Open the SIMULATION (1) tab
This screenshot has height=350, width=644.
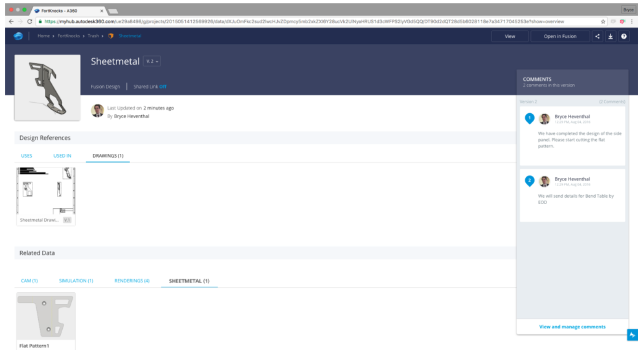pos(76,281)
